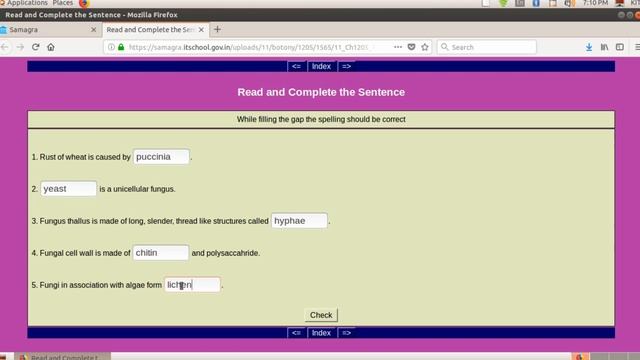
Task: Bookmark this page with the star icon
Action: tap(425, 47)
